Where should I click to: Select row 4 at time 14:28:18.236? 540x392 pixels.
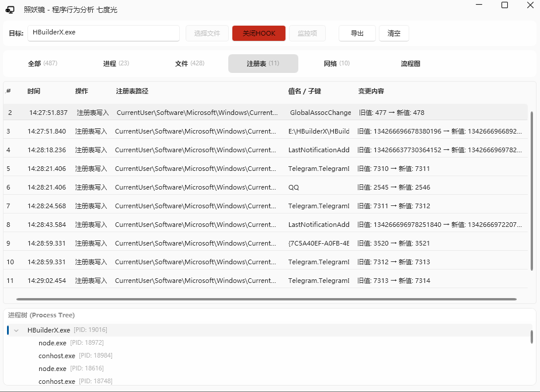(266, 150)
